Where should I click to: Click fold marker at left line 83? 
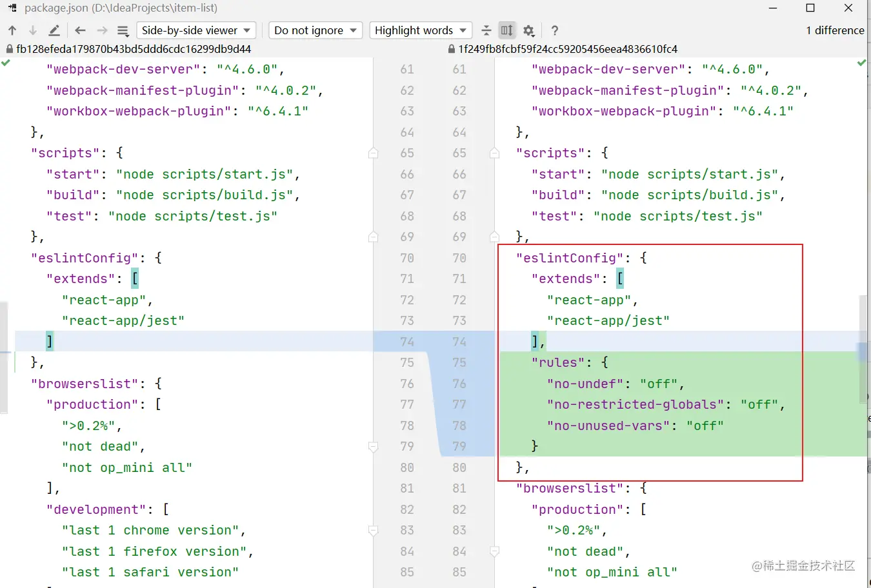[373, 530]
